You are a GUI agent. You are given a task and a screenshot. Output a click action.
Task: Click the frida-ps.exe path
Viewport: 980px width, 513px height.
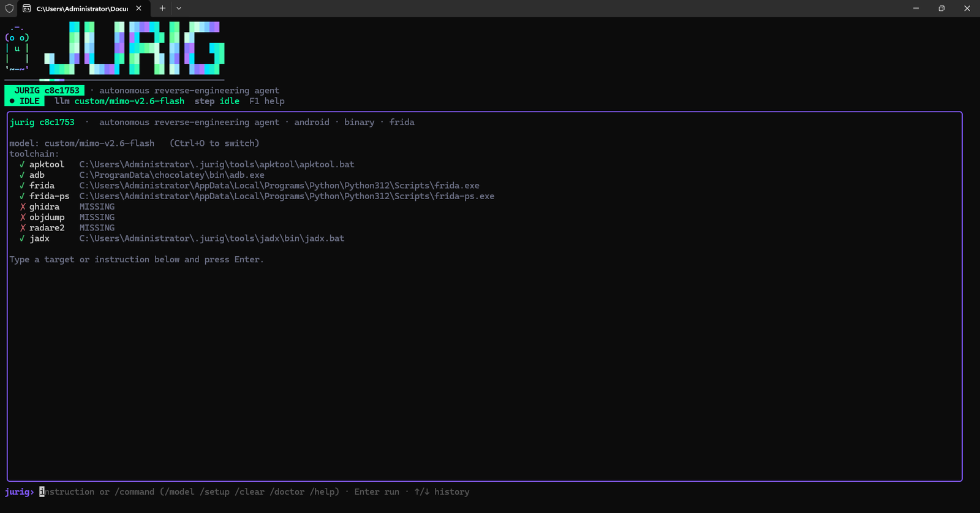287,196
